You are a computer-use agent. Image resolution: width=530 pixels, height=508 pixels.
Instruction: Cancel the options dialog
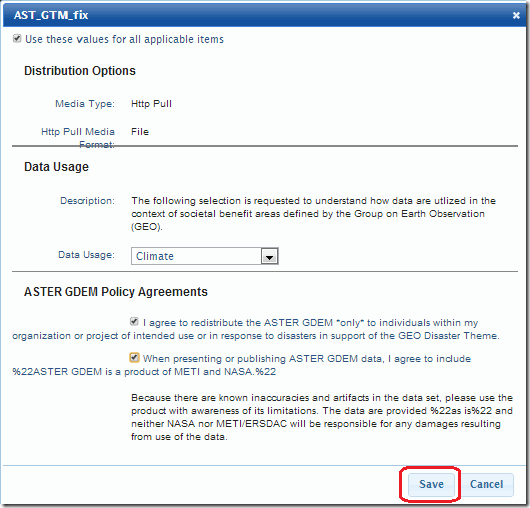point(487,484)
